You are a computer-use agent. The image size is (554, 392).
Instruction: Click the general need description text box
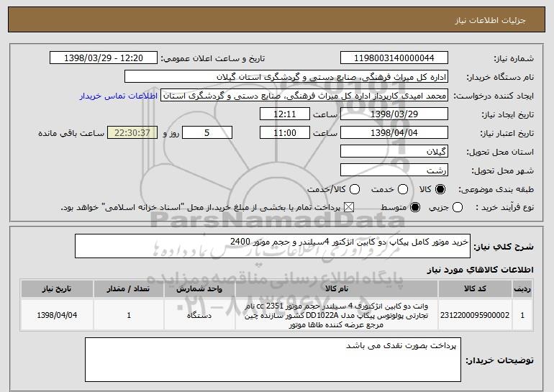[273, 246]
